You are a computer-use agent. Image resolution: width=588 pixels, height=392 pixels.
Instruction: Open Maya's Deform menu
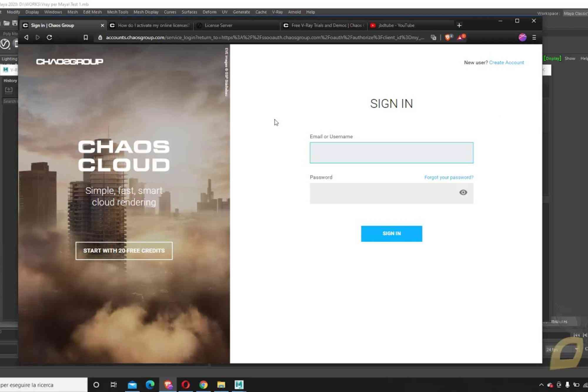tap(209, 12)
